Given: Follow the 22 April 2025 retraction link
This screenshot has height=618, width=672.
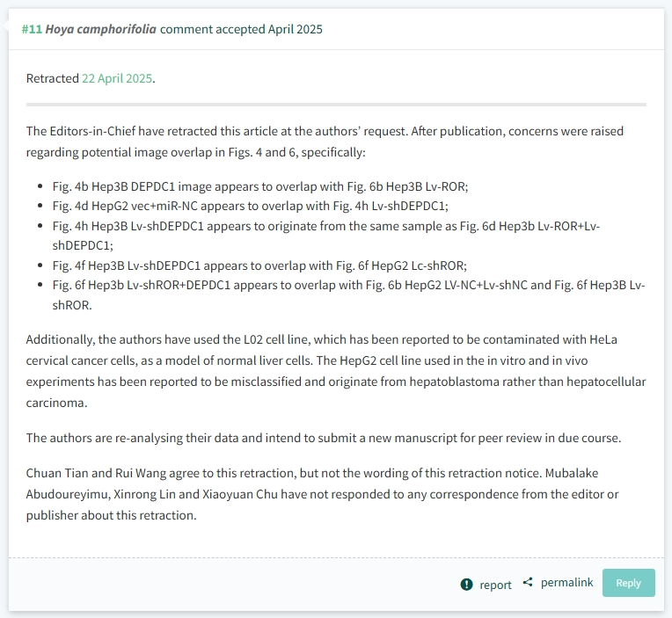Looking at the screenshot, I should [x=117, y=78].
